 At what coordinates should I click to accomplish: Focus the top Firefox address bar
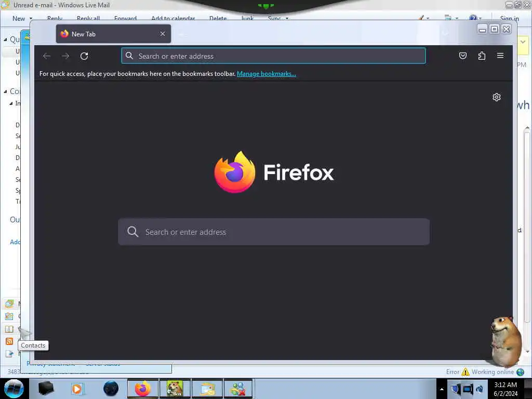click(x=273, y=56)
